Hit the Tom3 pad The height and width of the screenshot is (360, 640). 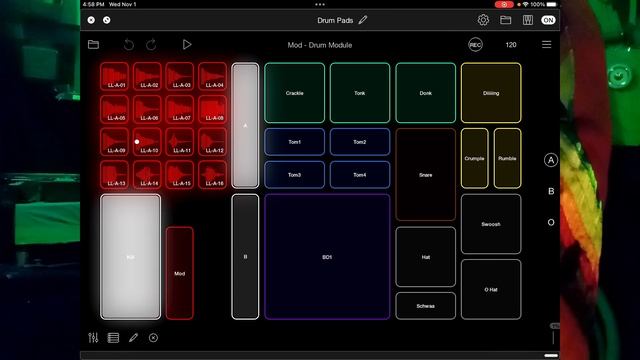coord(294,175)
